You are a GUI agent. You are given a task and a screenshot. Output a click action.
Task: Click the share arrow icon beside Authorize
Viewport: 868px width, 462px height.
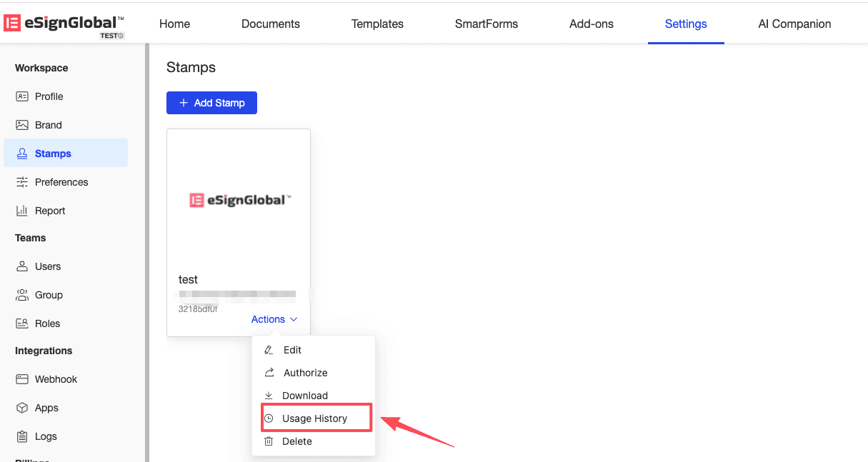coord(269,373)
